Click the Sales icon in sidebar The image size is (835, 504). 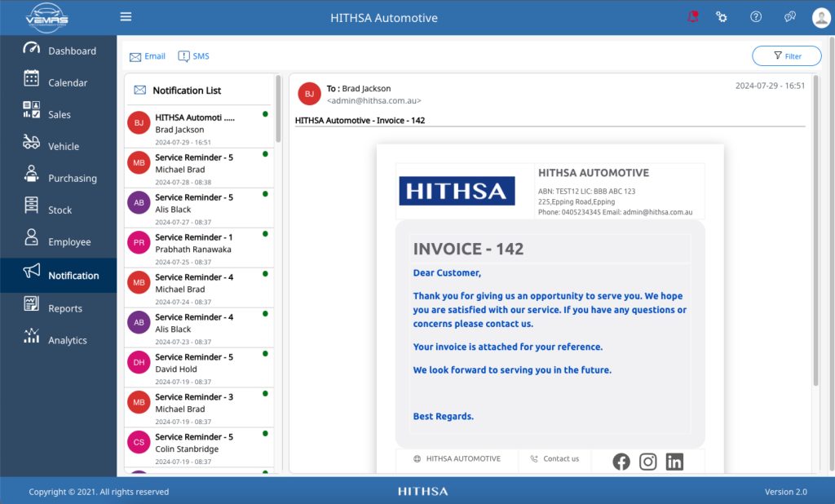(x=32, y=110)
